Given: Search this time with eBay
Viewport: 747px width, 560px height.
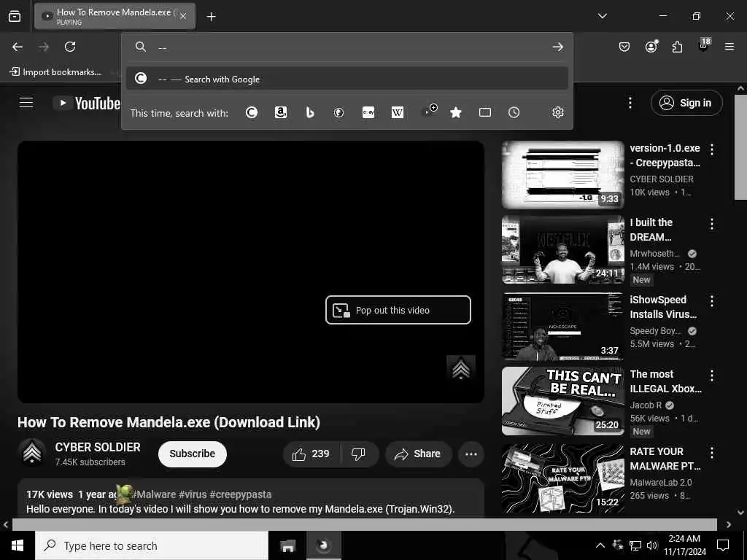Looking at the screenshot, I should pyautogui.click(x=368, y=112).
